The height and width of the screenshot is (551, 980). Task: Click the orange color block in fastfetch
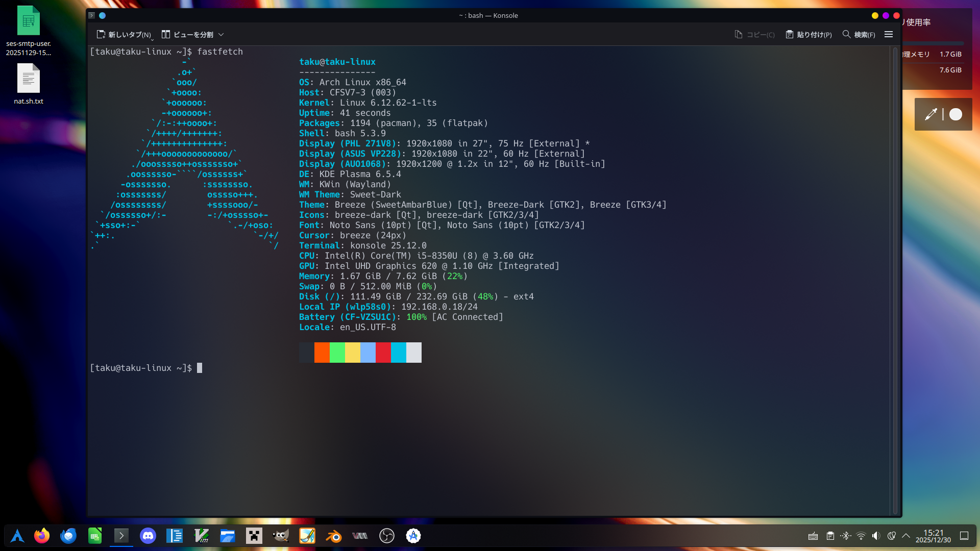pyautogui.click(x=322, y=353)
